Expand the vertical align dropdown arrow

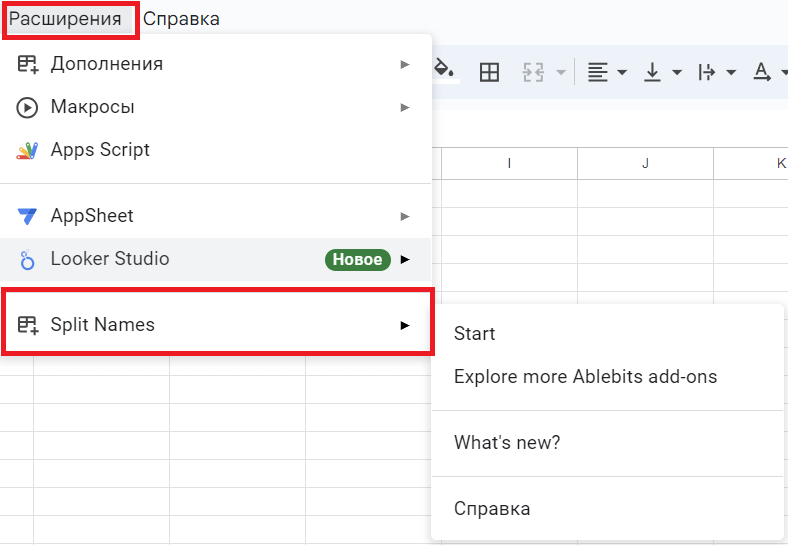click(677, 72)
